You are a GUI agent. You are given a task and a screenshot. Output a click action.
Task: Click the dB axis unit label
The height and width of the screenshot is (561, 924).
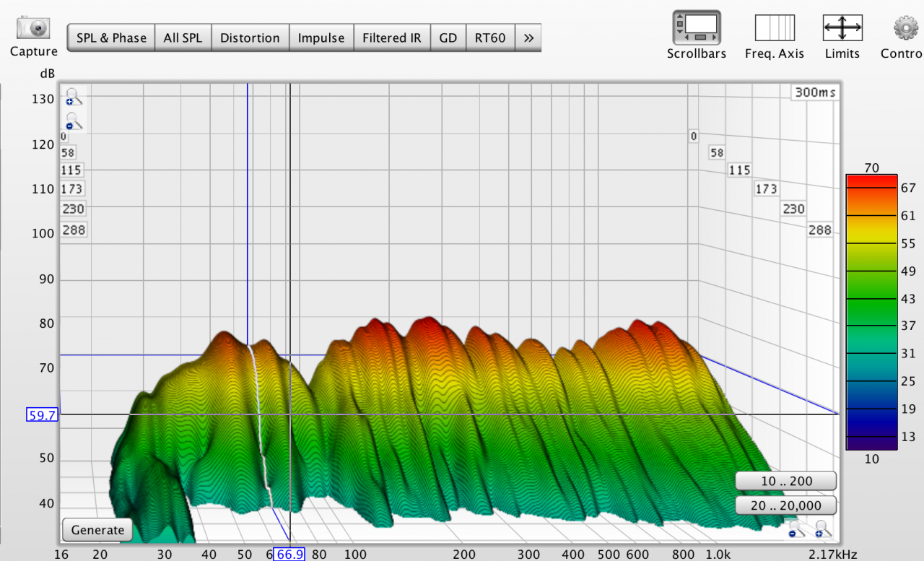click(47, 74)
